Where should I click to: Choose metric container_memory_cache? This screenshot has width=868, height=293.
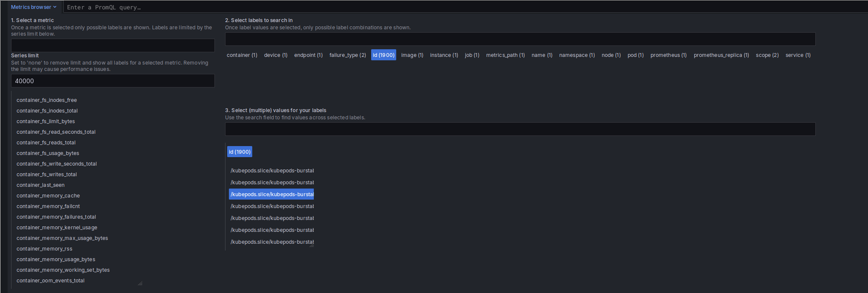click(x=48, y=196)
